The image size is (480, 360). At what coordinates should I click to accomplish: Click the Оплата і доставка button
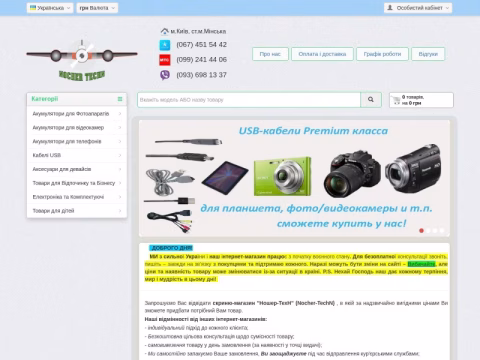point(322,54)
